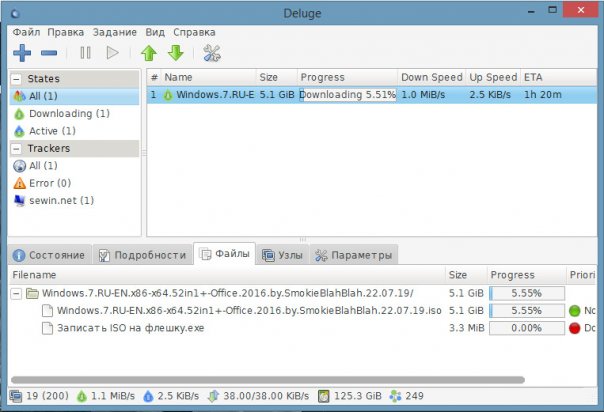Screen dimensions: 604x412
Task: Minimize the Deluge window
Action: [x=532, y=10]
